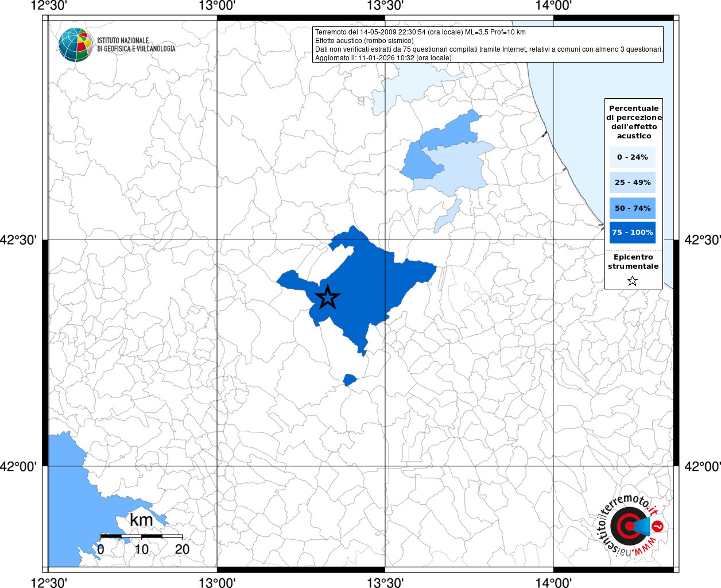Click the top axis label 13°00'
The width and height of the screenshot is (721, 588).
tap(217, 6)
